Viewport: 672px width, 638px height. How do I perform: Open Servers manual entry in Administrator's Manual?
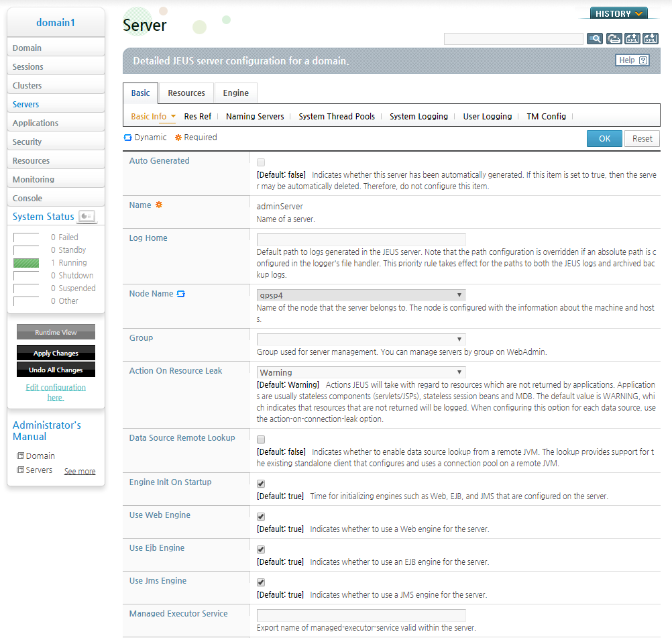pos(35,470)
